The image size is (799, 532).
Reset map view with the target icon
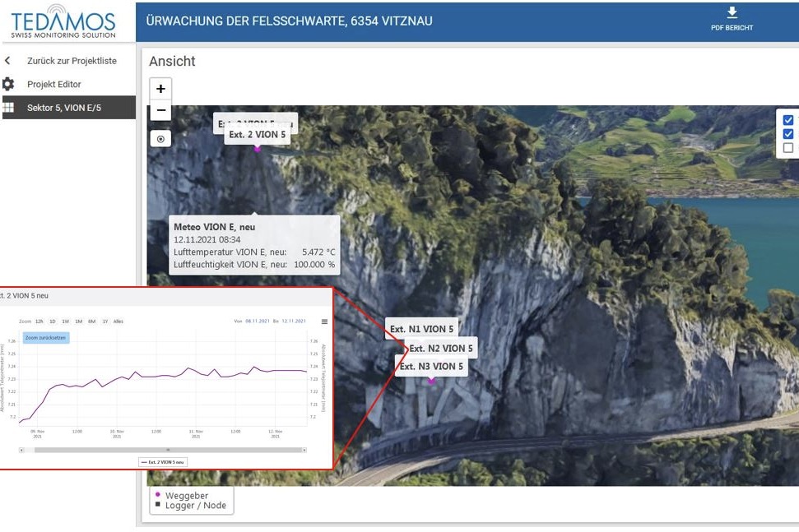coord(160,139)
